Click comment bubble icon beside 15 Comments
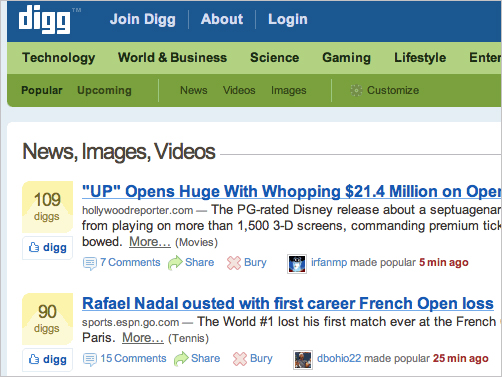This screenshot has width=502, height=377. 90,360
